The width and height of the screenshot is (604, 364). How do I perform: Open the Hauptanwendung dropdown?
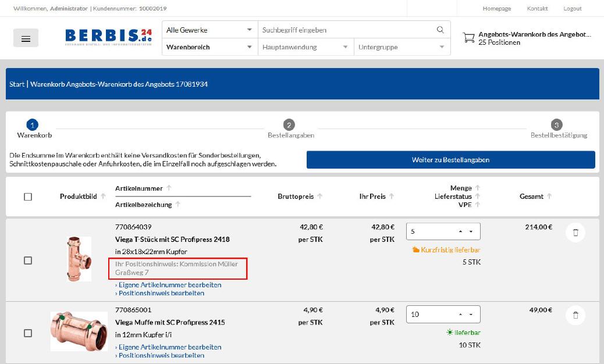click(x=305, y=47)
